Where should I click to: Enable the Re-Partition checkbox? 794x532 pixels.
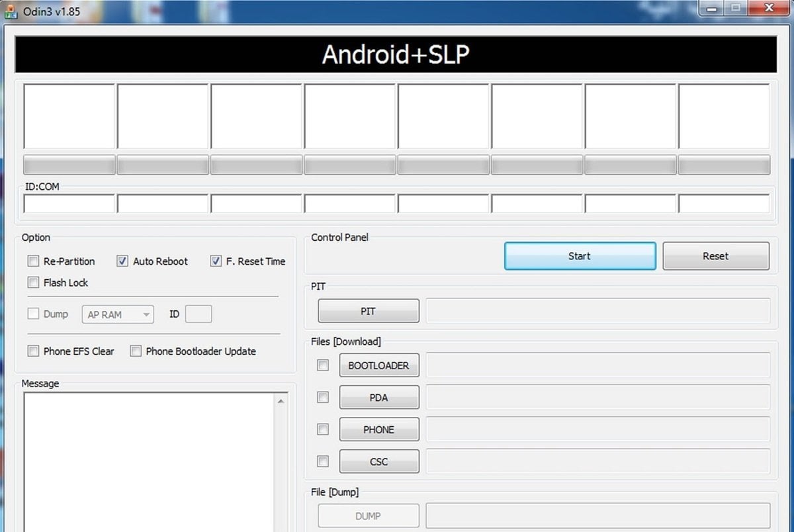point(33,261)
